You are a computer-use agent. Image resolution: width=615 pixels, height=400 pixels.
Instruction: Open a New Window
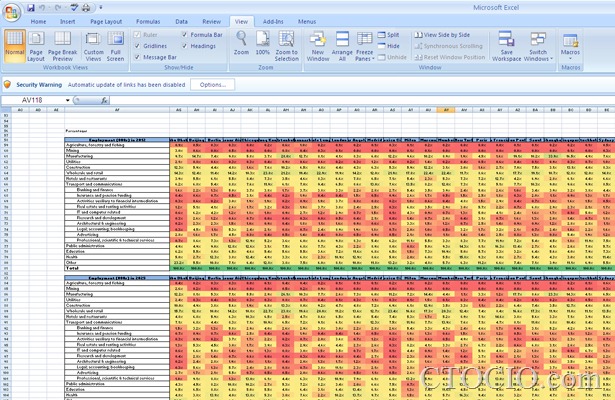click(x=318, y=46)
